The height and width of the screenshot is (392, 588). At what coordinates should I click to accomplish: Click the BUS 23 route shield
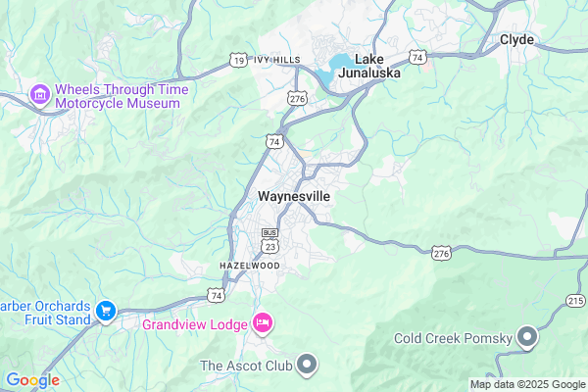pyautogui.click(x=270, y=241)
